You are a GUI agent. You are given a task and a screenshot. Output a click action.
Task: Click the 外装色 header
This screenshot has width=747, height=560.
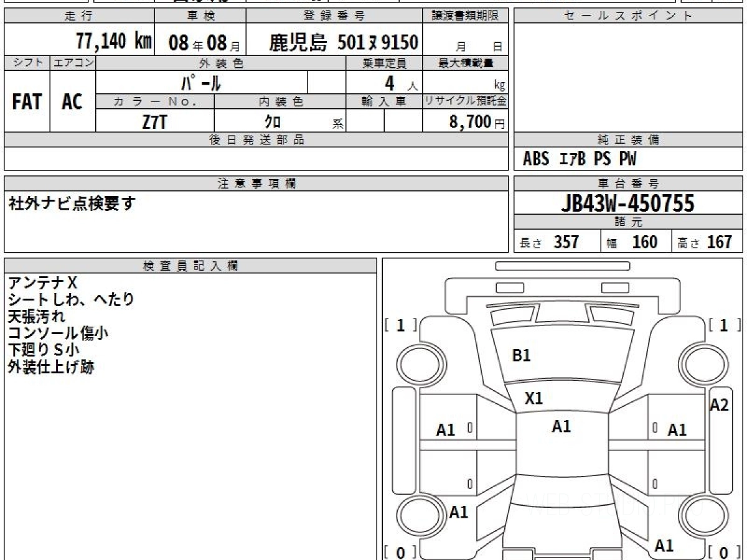tap(221, 63)
